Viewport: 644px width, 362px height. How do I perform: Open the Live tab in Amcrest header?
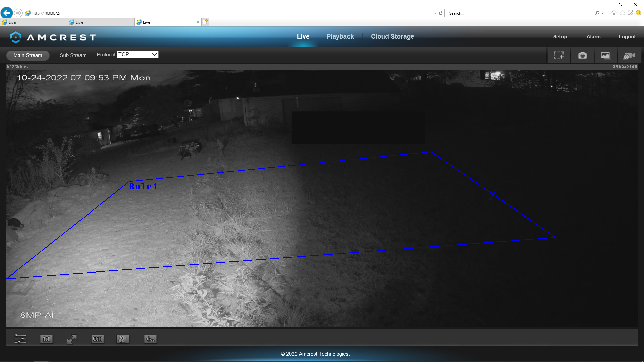pos(303,36)
